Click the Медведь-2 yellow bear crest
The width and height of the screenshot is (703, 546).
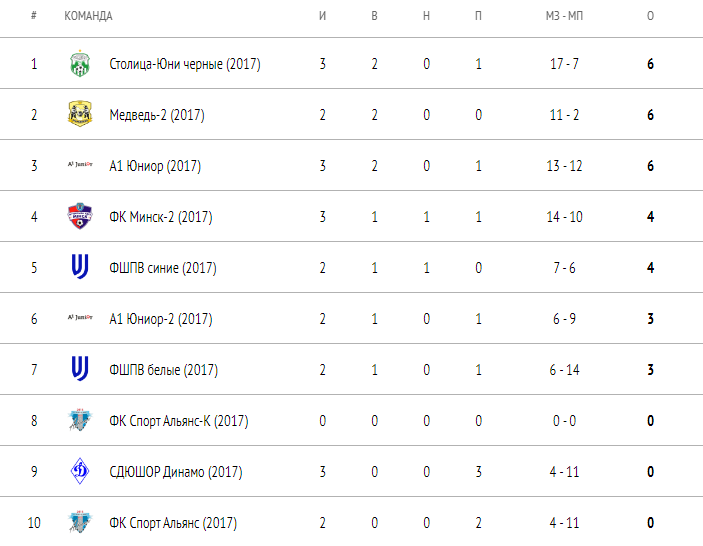pyautogui.click(x=80, y=114)
